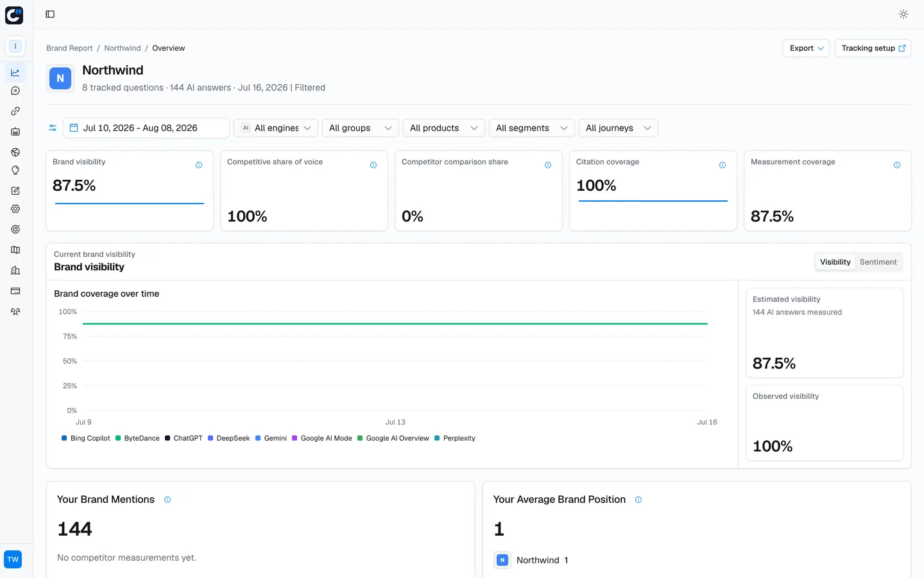The height and width of the screenshot is (578, 924).
Task: Switch theme with the sun icon
Action: point(903,14)
